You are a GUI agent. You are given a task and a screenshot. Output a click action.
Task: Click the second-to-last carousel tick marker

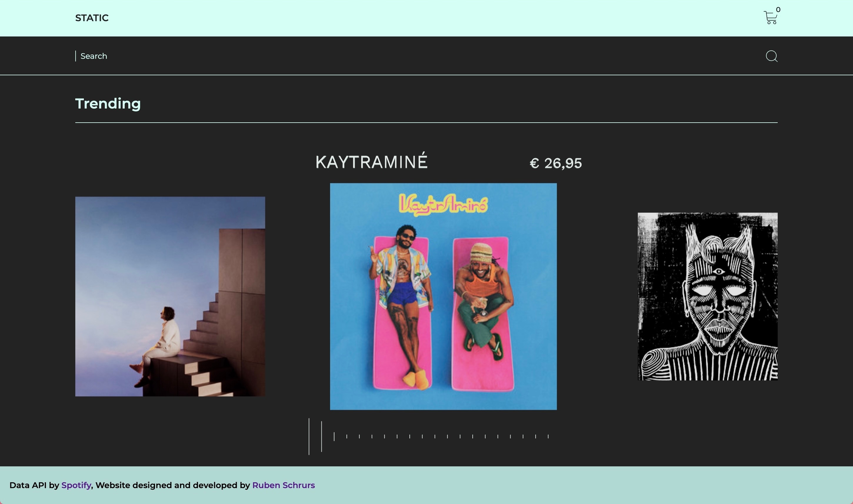pyautogui.click(x=535, y=436)
